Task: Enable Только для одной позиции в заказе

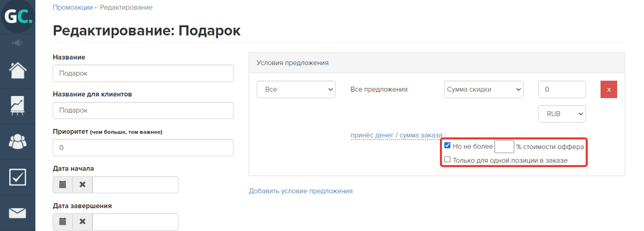Action: [447, 160]
